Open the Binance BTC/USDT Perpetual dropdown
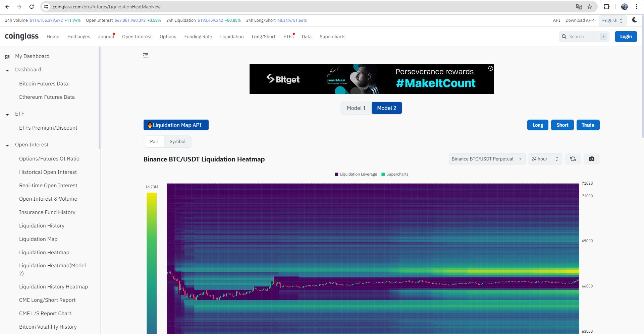The image size is (644, 334). click(x=487, y=159)
